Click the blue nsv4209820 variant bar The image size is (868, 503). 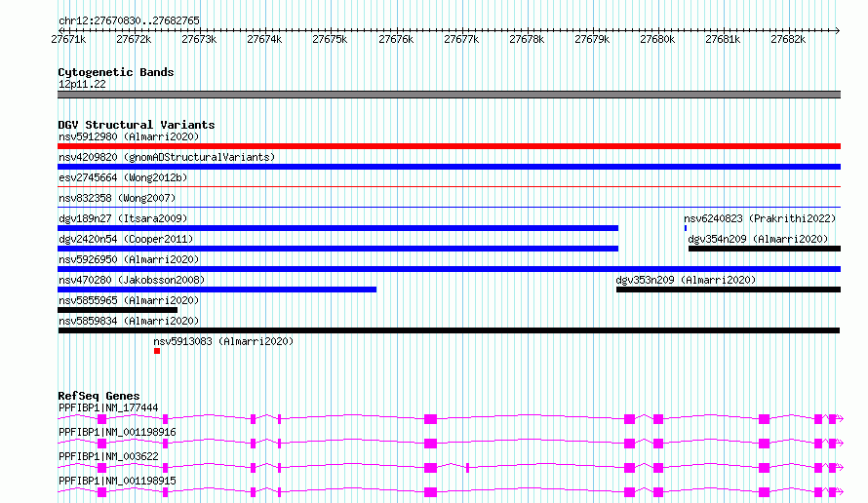[449, 167]
